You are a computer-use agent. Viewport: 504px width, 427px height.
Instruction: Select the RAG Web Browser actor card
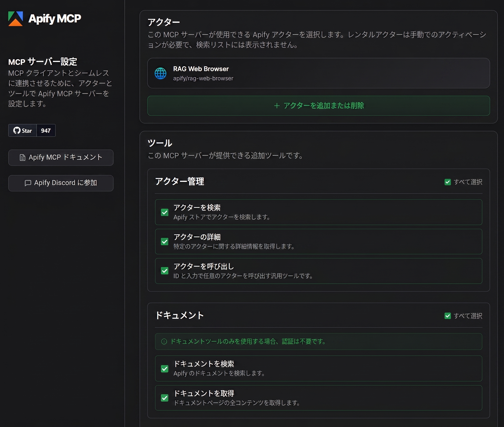click(319, 73)
